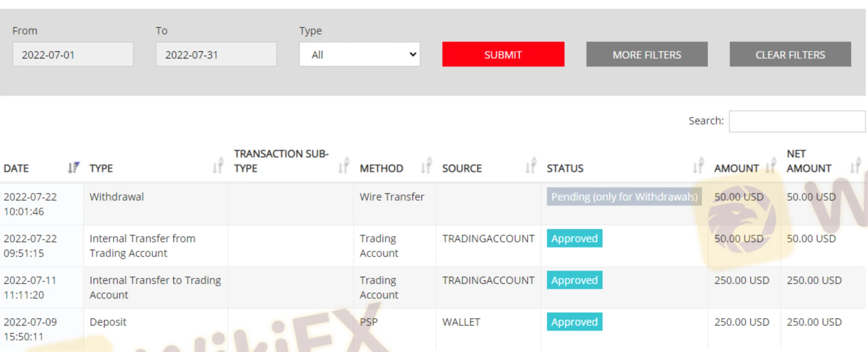The image size is (868, 352).
Task: Click the SOURCE column header
Action: (x=462, y=168)
